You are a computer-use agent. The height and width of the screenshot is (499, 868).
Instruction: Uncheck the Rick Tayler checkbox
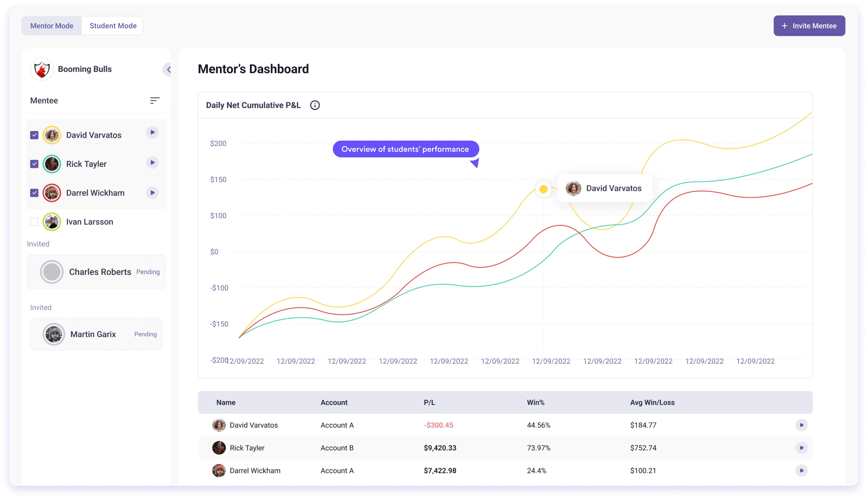(x=34, y=164)
